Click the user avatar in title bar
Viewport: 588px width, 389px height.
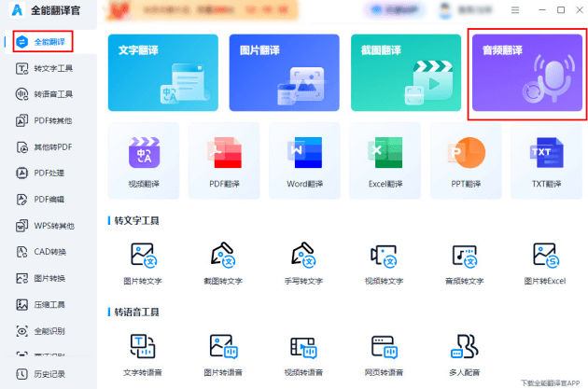tap(445, 10)
